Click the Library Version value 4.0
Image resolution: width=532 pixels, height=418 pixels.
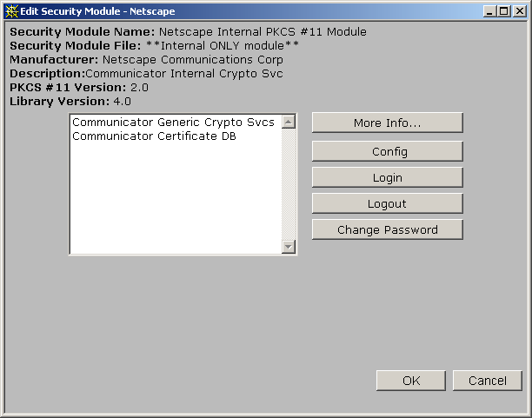tap(123, 102)
